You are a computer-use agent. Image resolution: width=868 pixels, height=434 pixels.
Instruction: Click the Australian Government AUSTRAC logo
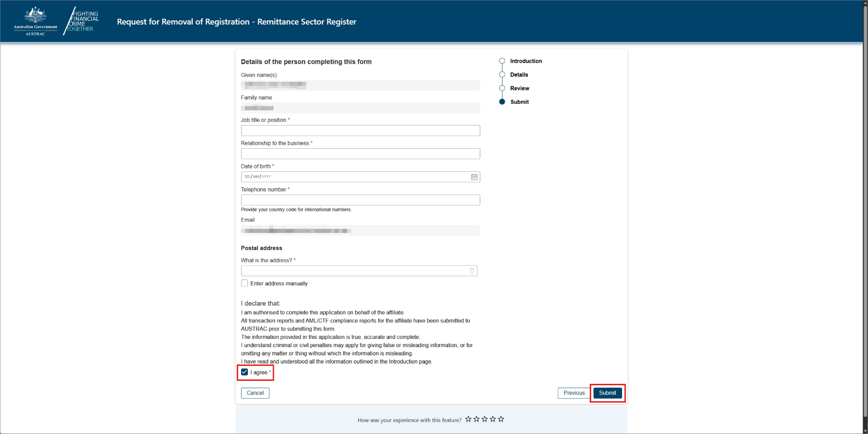pos(35,21)
